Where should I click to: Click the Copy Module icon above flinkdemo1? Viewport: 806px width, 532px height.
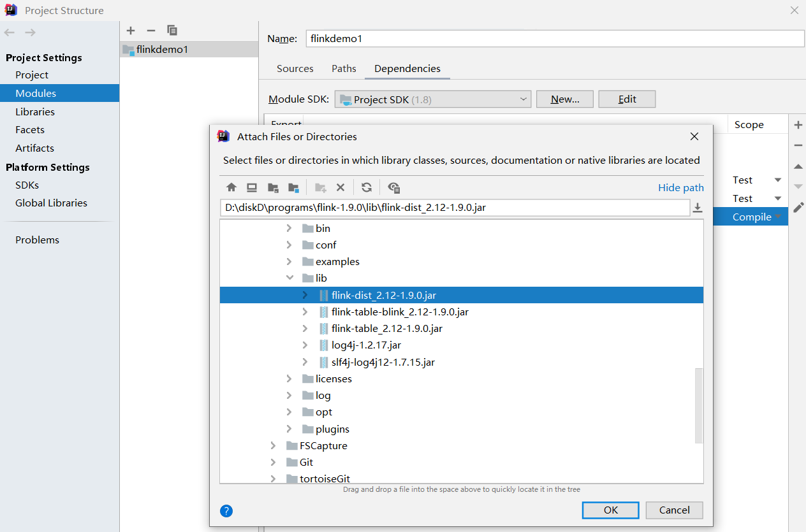coord(171,30)
